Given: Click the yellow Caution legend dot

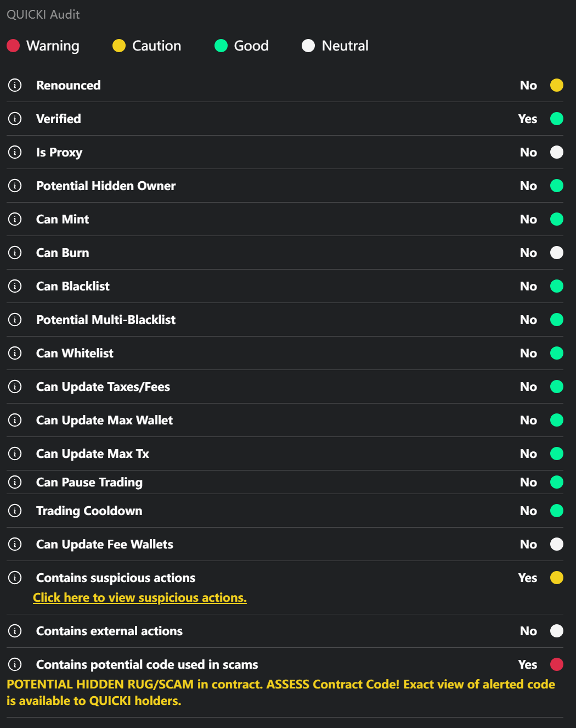Looking at the screenshot, I should 119,46.
